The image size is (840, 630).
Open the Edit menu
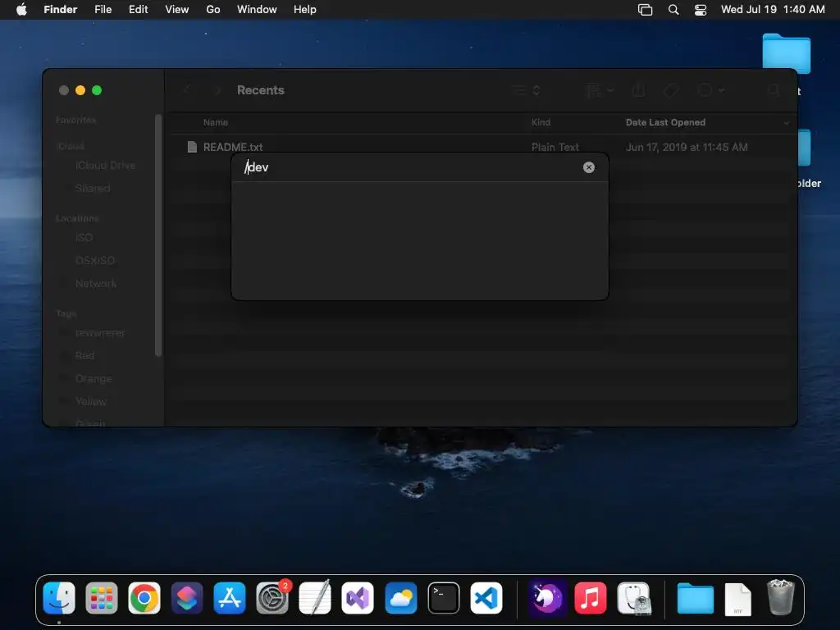tap(138, 10)
